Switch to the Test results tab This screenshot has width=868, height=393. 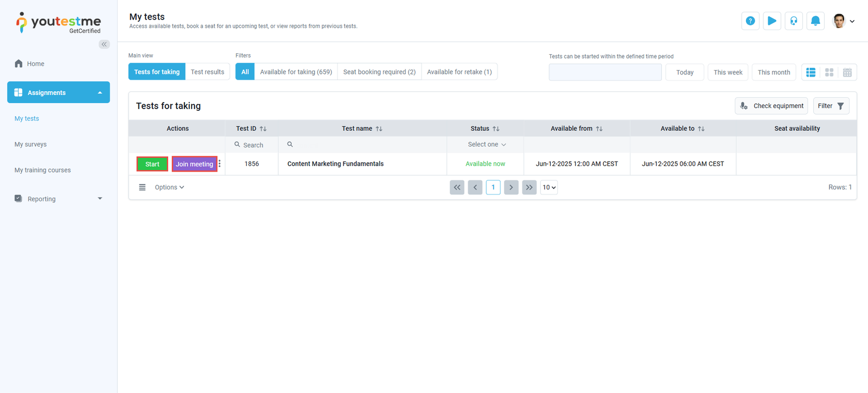pos(207,72)
